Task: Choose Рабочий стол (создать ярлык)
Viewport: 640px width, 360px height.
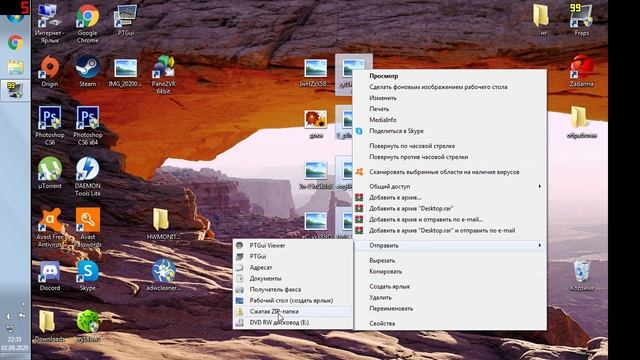Action: click(293, 300)
